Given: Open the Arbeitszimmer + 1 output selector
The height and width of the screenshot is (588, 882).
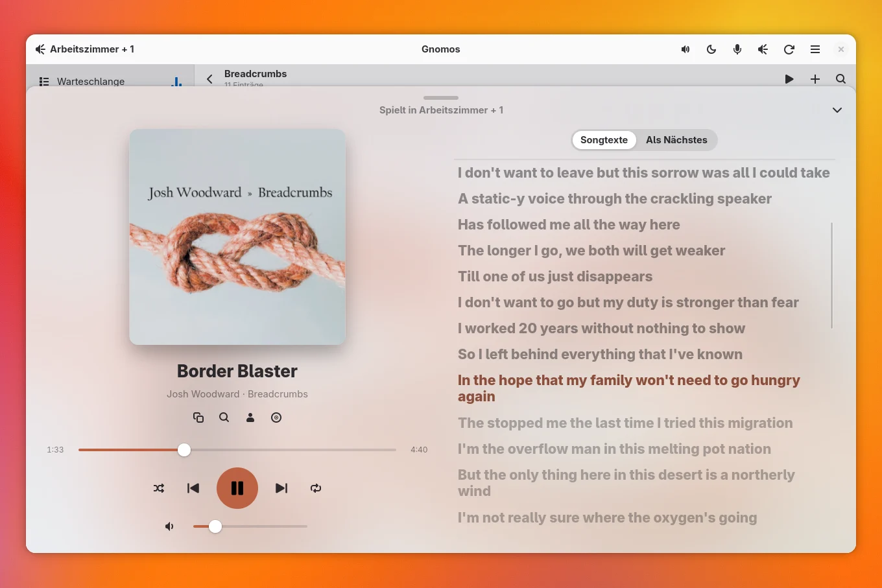Looking at the screenshot, I should pos(85,49).
